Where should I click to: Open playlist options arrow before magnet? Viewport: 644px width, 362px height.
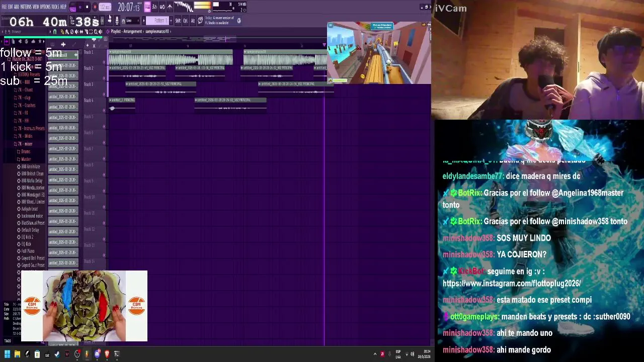coord(50,31)
